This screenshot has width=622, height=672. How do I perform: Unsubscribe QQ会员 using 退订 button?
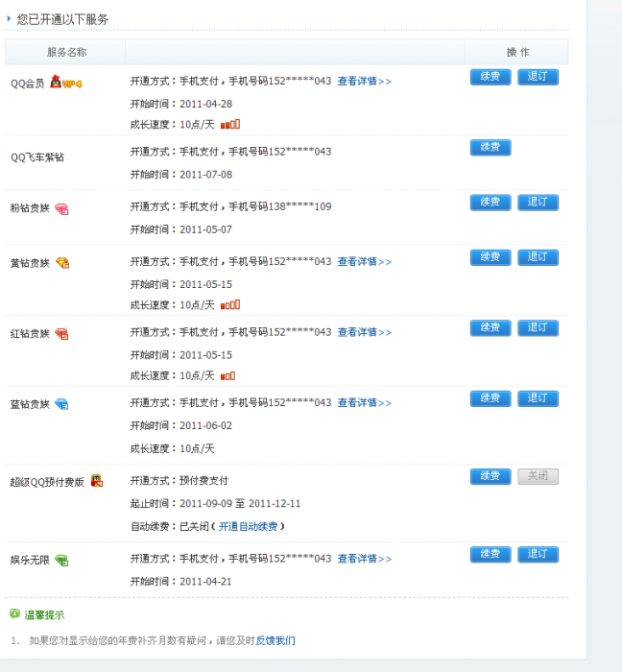point(538,77)
